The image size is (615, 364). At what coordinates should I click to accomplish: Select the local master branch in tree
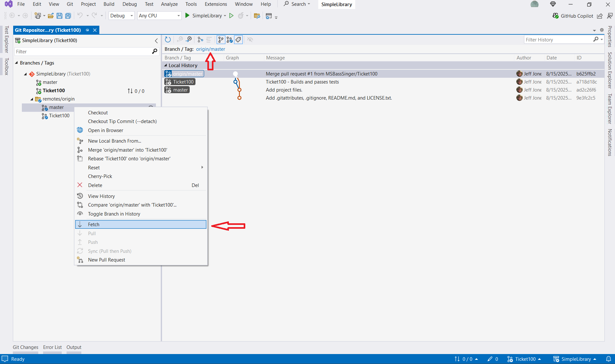pos(50,82)
